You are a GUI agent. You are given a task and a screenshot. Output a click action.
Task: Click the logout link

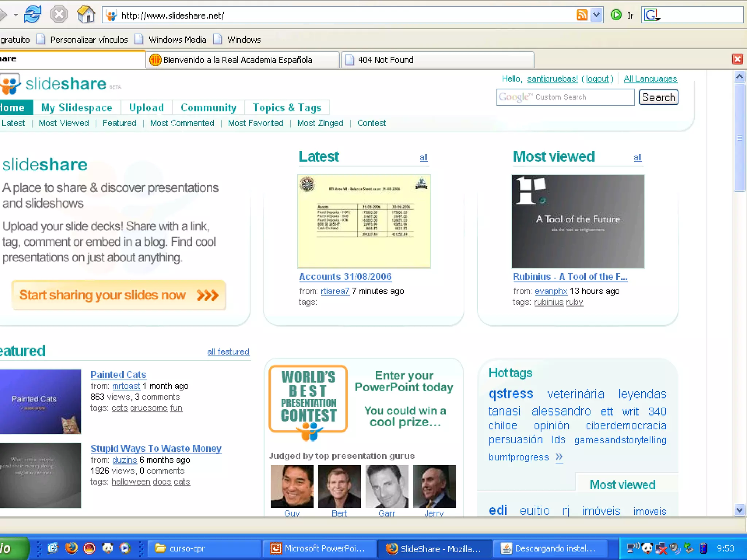click(597, 79)
